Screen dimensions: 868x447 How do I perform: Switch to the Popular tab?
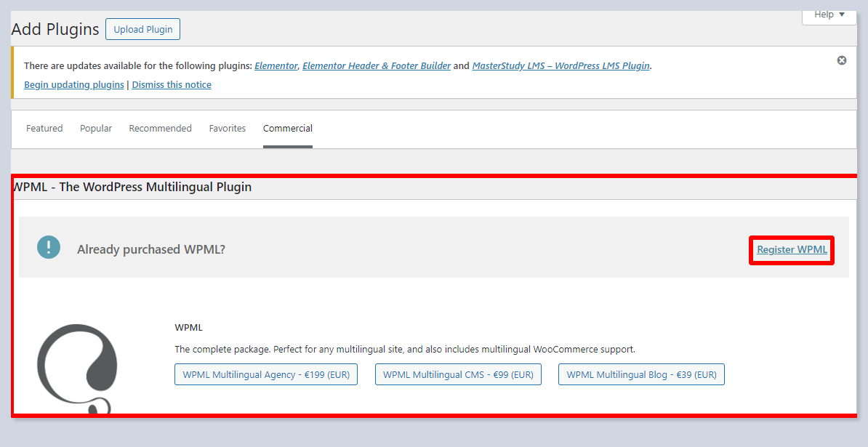(96, 129)
